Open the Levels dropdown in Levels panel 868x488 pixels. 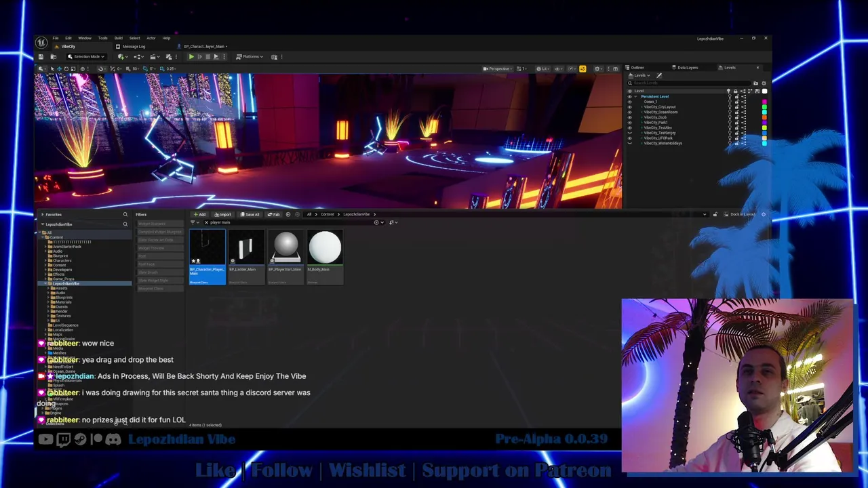[x=639, y=75]
